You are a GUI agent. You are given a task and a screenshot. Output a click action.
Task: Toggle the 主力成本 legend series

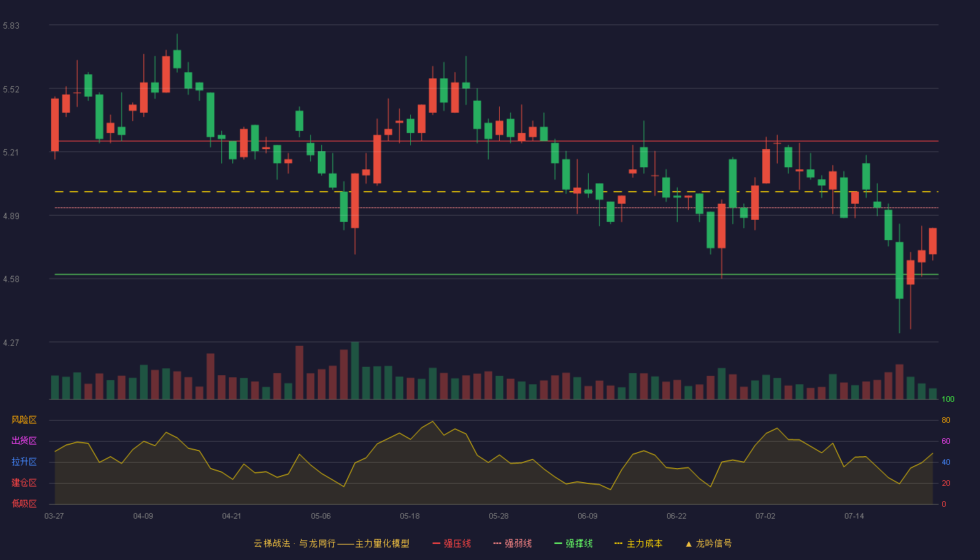tap(638, 543)
